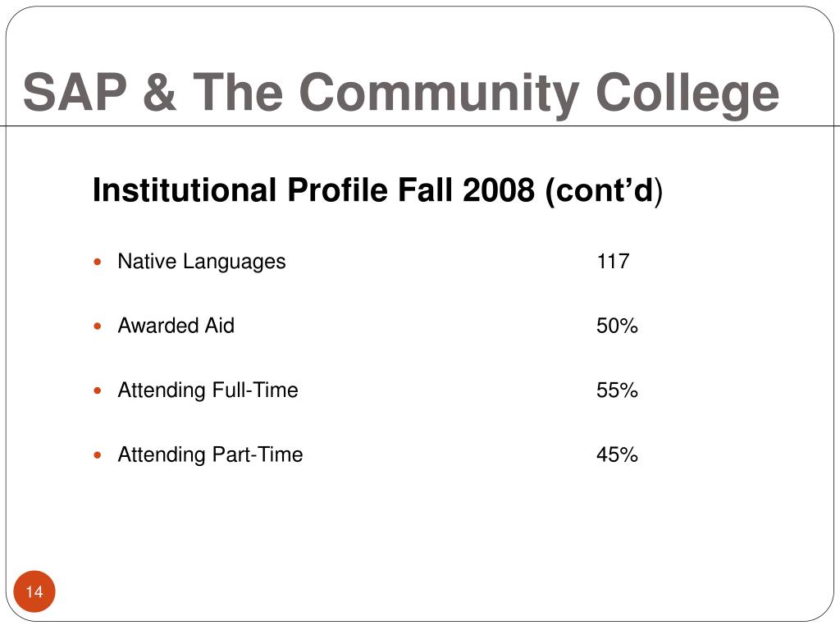Screen dimensions: 840x630
Task: Select the Awarded Aid text
Action: tap(176, 326)
